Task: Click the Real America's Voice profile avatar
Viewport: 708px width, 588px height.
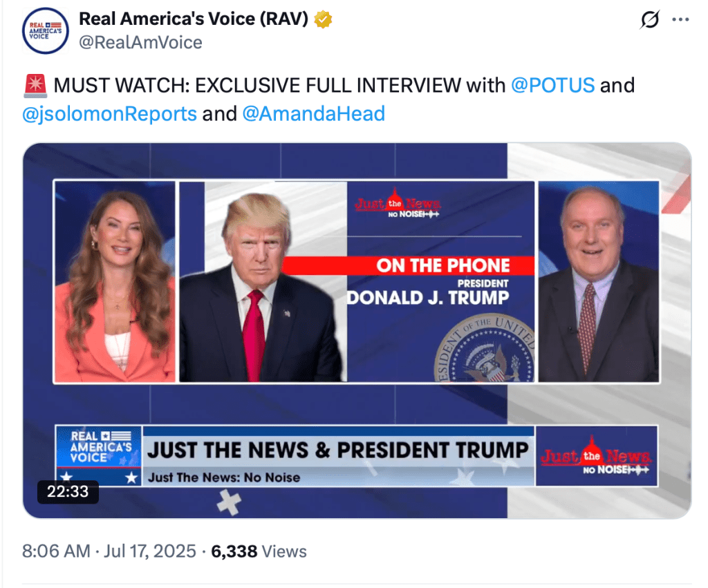Action: [44, 30]
